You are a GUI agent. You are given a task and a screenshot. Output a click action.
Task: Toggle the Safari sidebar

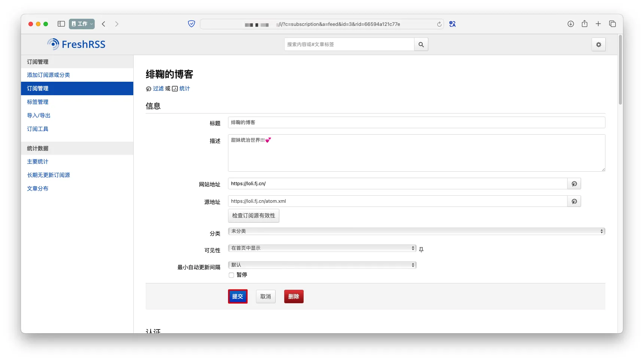click(x=61, y=24)
